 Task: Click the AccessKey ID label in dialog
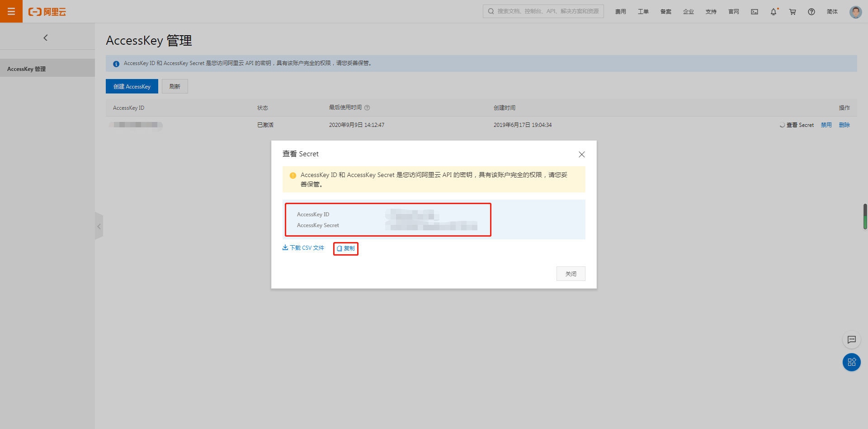[x=313, y=214]
